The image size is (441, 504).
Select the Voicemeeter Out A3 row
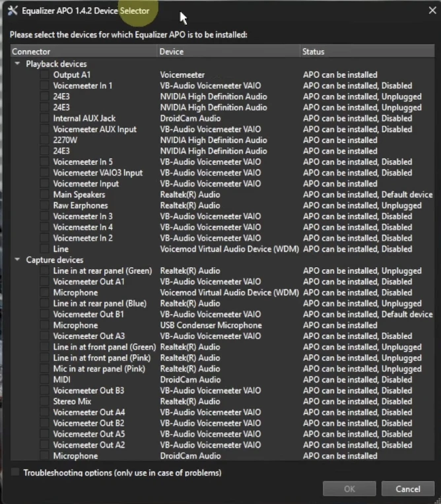point(222,336)
